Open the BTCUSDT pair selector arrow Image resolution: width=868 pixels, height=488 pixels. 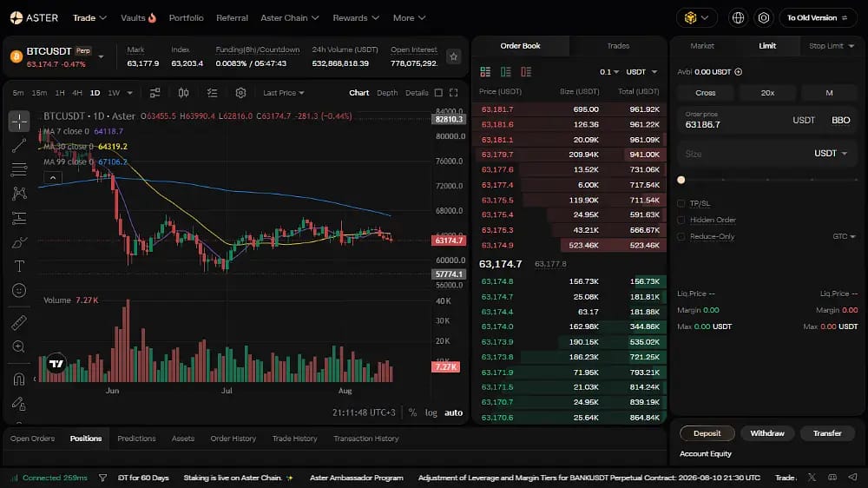(101, 56)
